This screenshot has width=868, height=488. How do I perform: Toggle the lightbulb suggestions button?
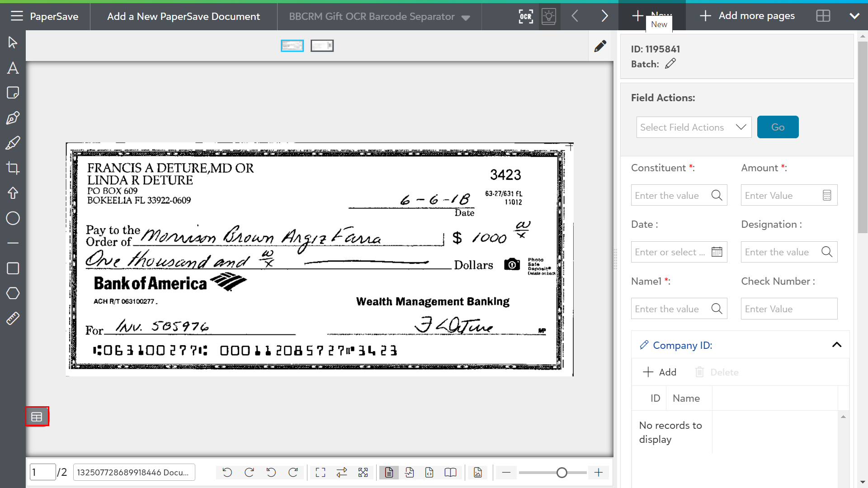pos(549,16)
